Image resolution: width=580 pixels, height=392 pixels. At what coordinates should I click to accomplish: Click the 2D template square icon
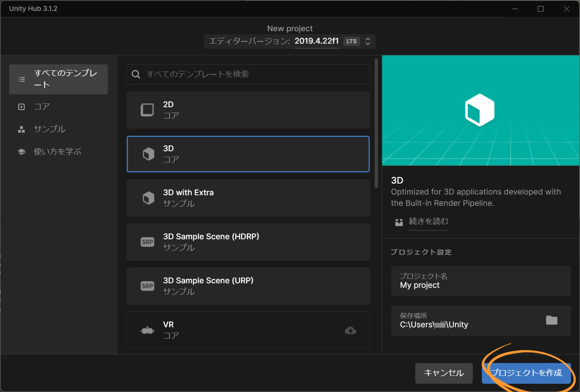pyautogui.click(x=147, y=110)
